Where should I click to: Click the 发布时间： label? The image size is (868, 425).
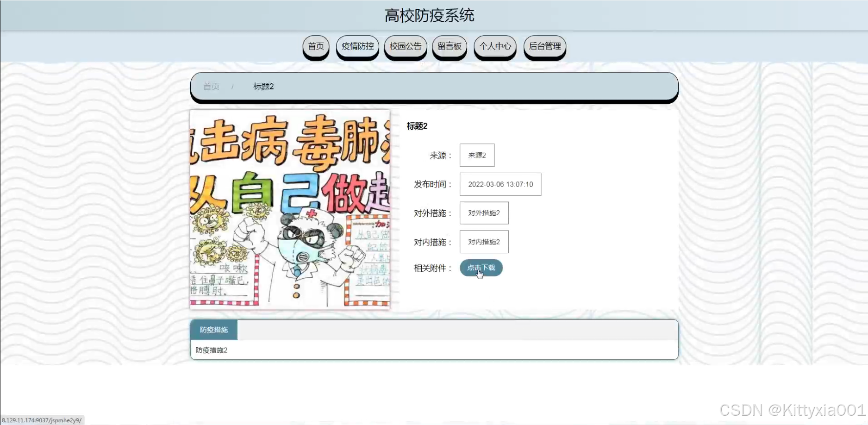point(433,184)
